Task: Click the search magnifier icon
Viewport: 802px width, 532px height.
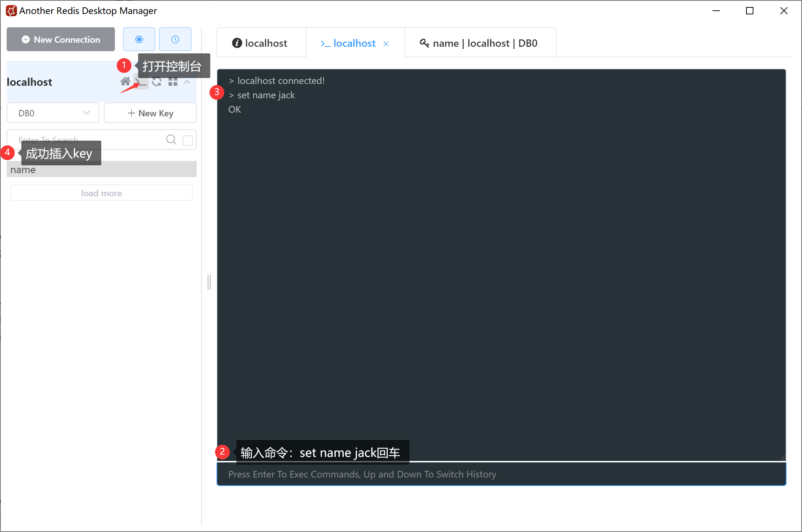Action: coord(171,140)
